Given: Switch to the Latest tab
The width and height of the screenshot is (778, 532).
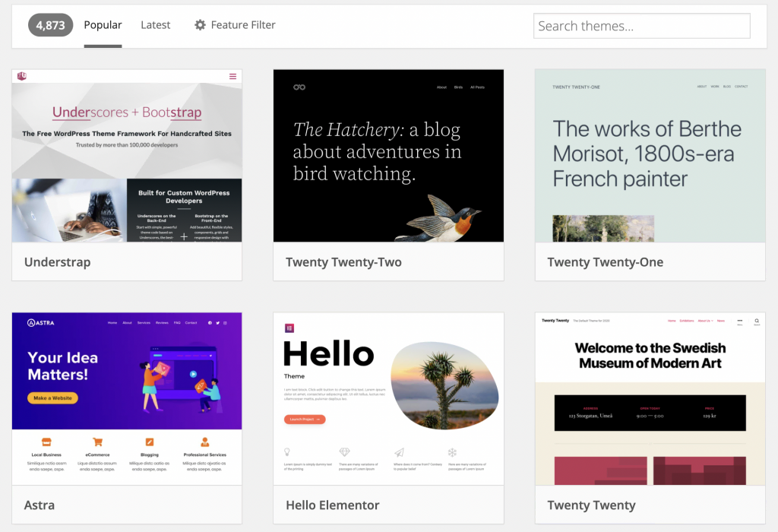Looking at the screenshot, I should [x=155, y=25].
